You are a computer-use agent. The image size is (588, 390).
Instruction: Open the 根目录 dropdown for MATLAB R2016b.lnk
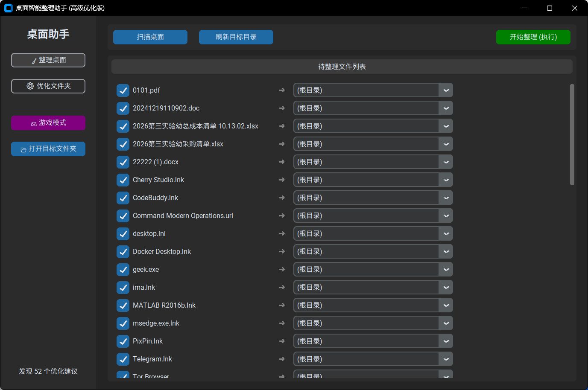point(446,305)
